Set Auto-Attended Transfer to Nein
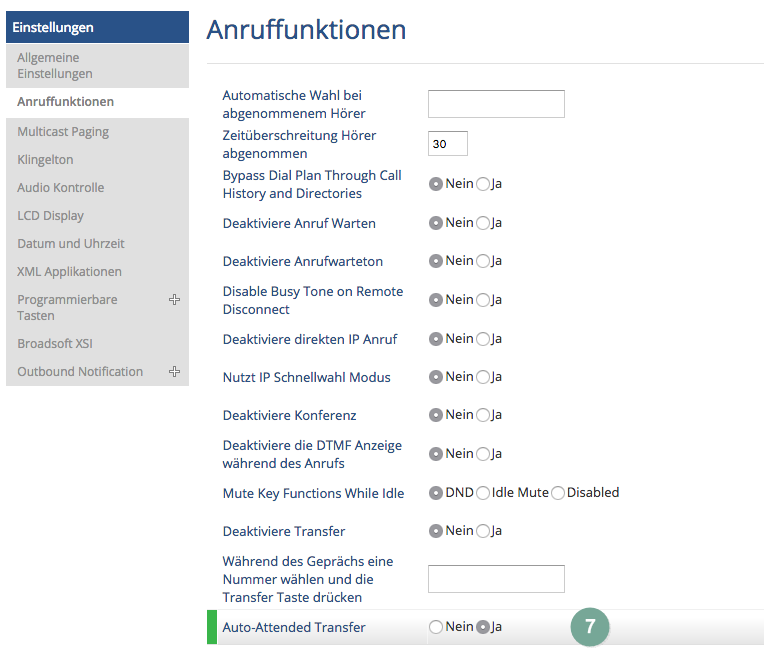 436,627
